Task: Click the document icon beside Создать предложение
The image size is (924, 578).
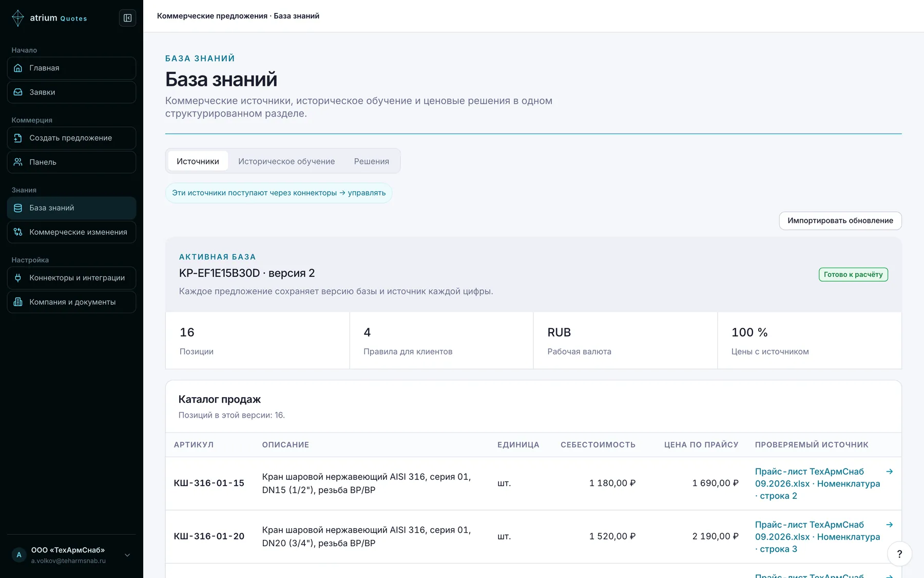Action: 18,138
